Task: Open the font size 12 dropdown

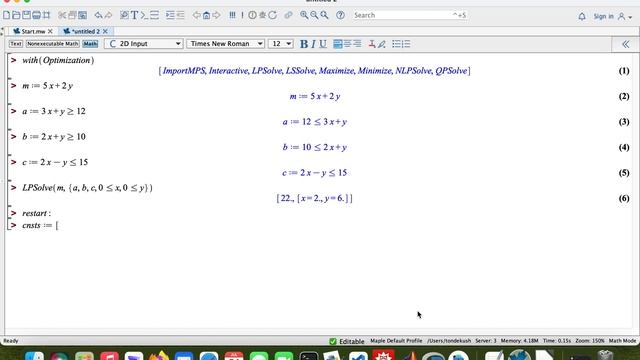Action: pyautogui.click(x=280, y=44)
